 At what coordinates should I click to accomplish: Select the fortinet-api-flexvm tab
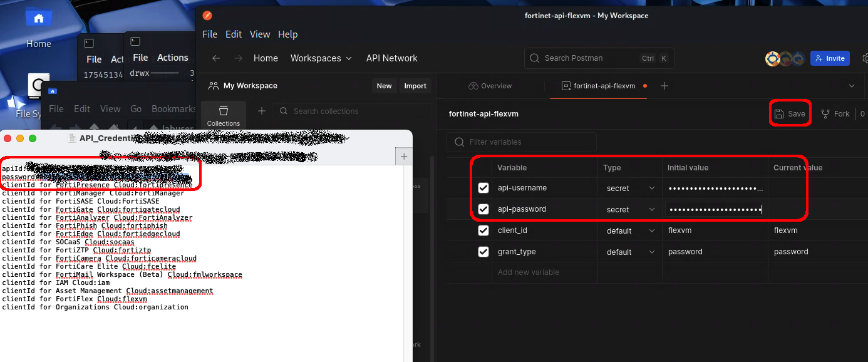coord(598,86)
